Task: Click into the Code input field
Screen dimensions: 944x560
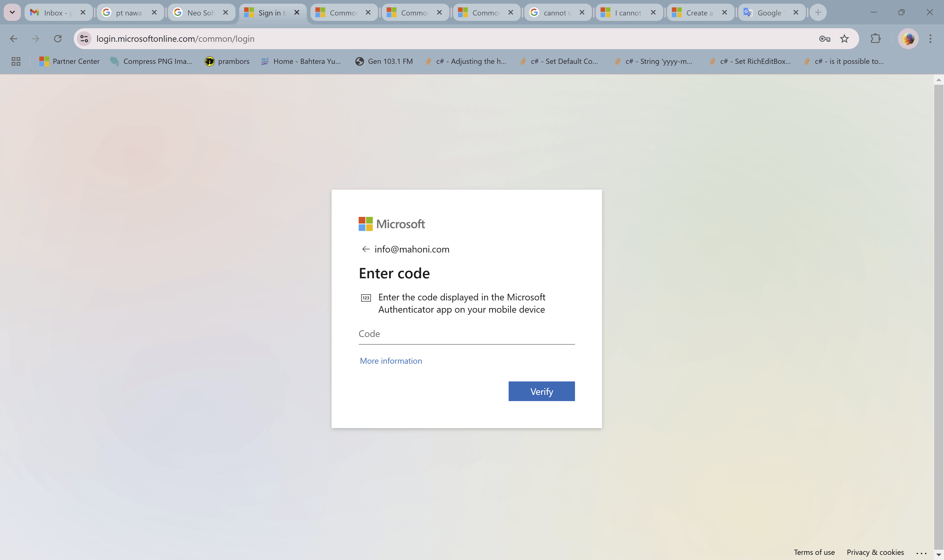Action: coord(466,334)
